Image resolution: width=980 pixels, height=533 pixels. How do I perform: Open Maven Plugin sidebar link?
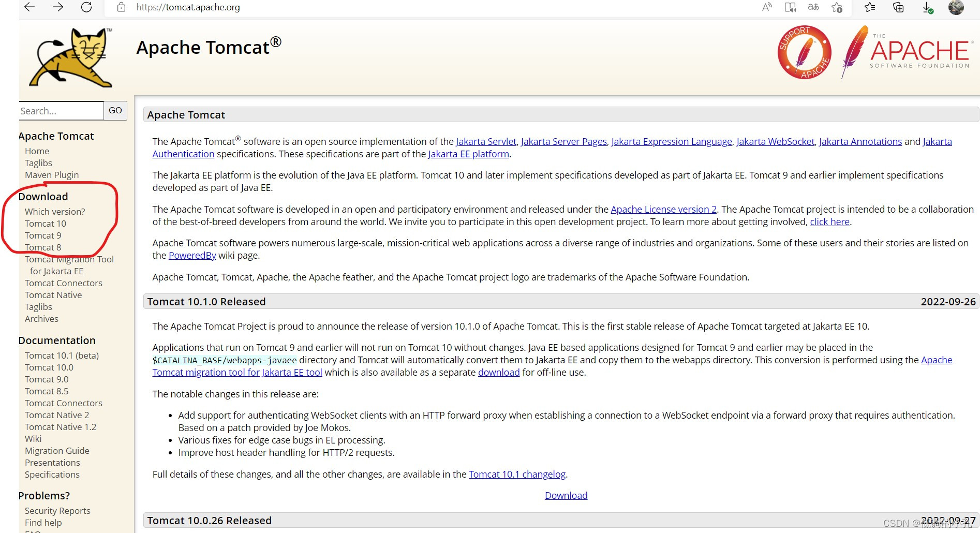52,175
